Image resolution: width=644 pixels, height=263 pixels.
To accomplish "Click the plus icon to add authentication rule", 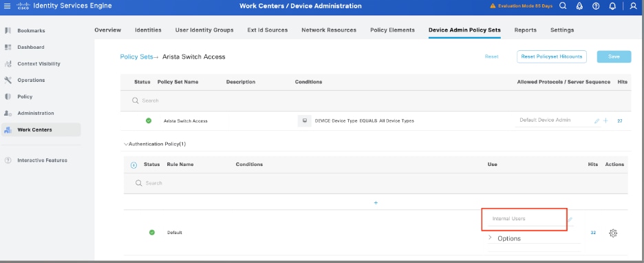I will [376, 203].
